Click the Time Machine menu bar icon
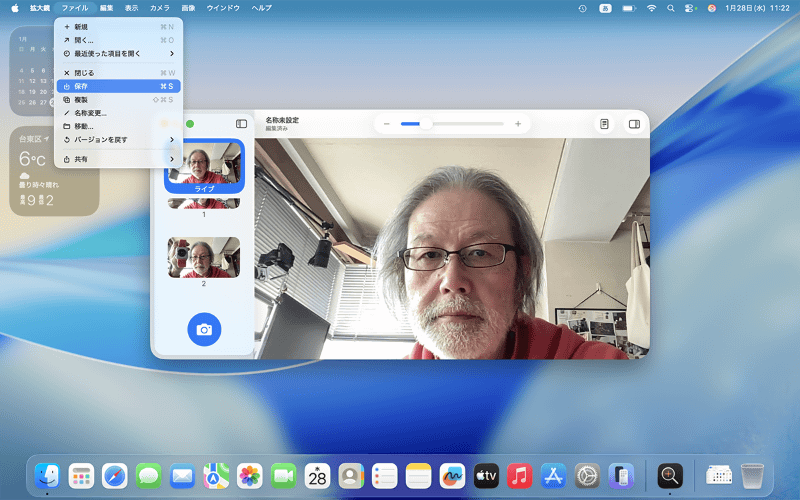 [x=582, y=8]
